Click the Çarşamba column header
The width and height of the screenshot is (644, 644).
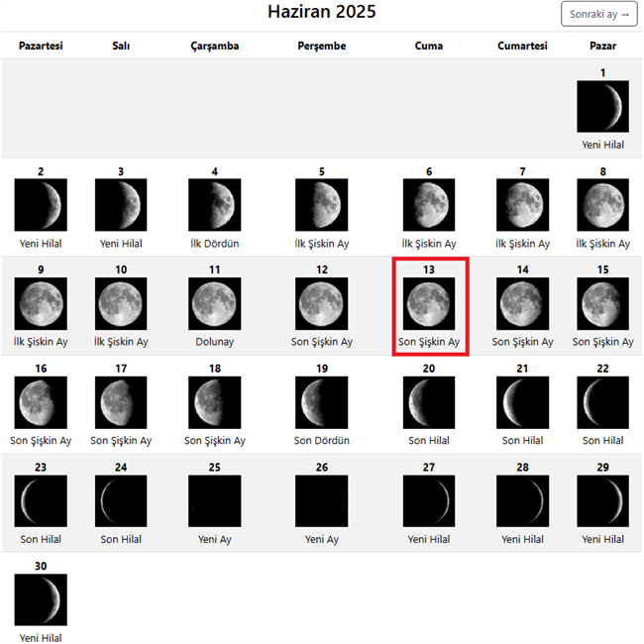(x=214, y=46)
